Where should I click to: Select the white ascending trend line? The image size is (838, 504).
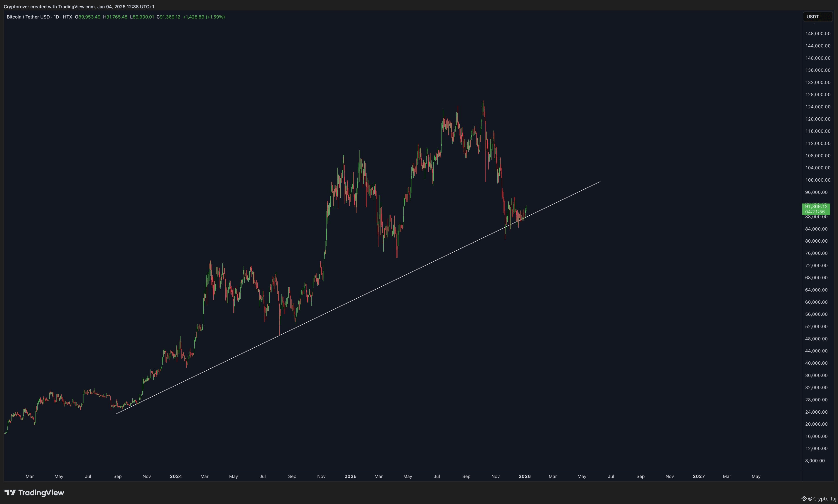(358, 298)
